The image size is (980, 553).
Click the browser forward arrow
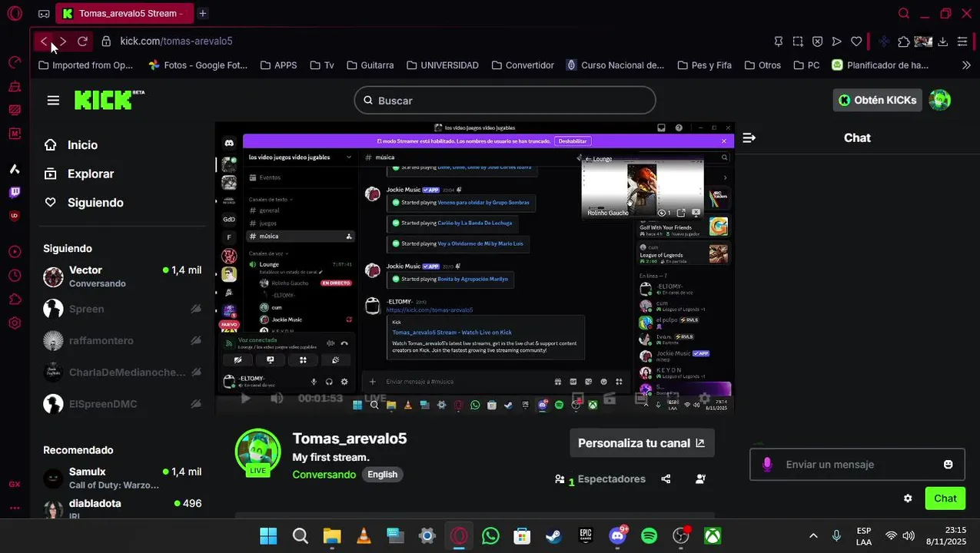(x=63, y=41)
